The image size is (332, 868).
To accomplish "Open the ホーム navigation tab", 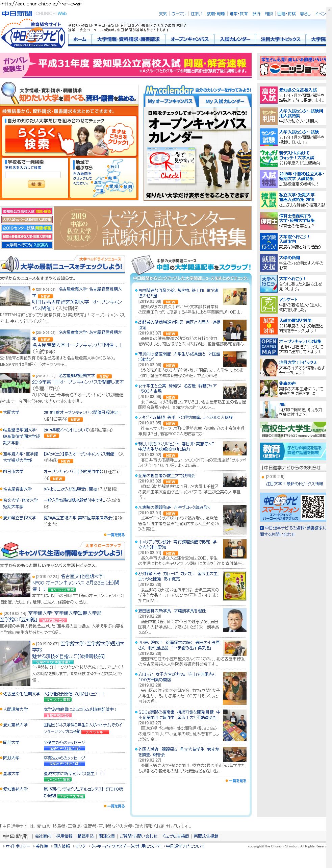I will pos(80,39).
